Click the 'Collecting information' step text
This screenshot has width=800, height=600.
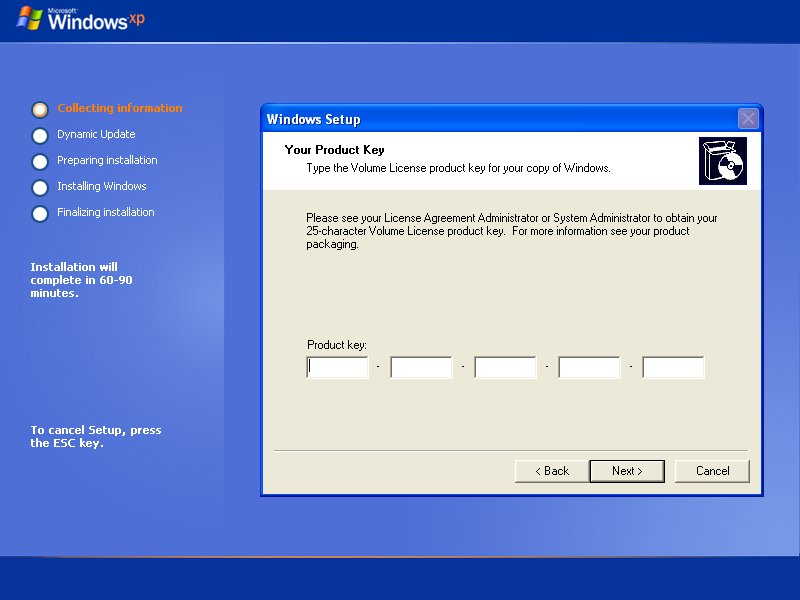120,108
